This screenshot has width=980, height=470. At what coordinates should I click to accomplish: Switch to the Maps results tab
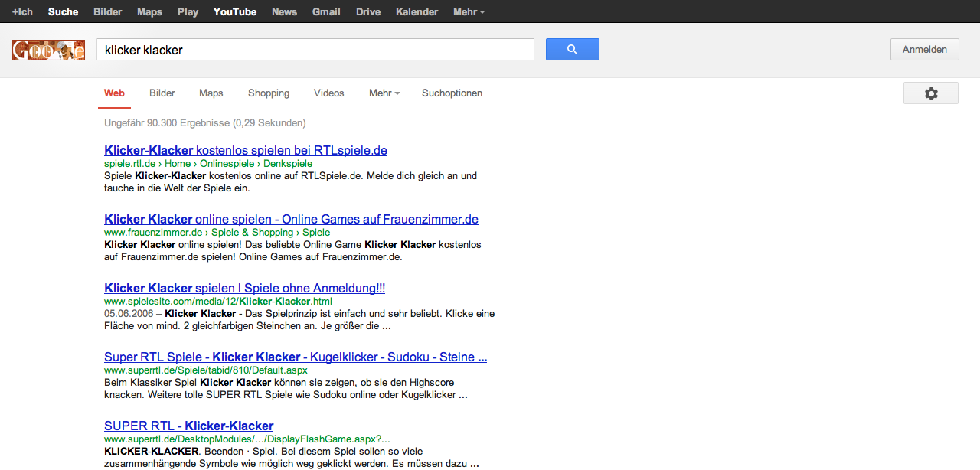(211, 93)
